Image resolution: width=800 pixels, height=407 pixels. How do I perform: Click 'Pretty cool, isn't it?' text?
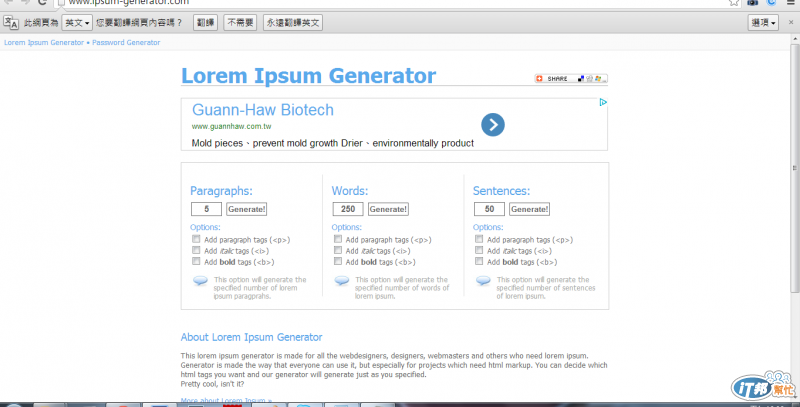coord(212,384)
